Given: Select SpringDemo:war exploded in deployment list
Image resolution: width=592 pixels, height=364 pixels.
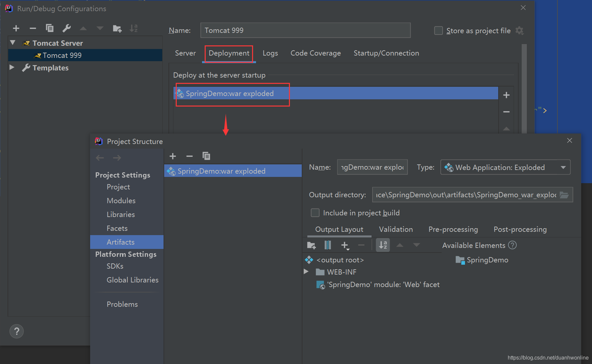Looking at the screenshot, I should point(336,93).
